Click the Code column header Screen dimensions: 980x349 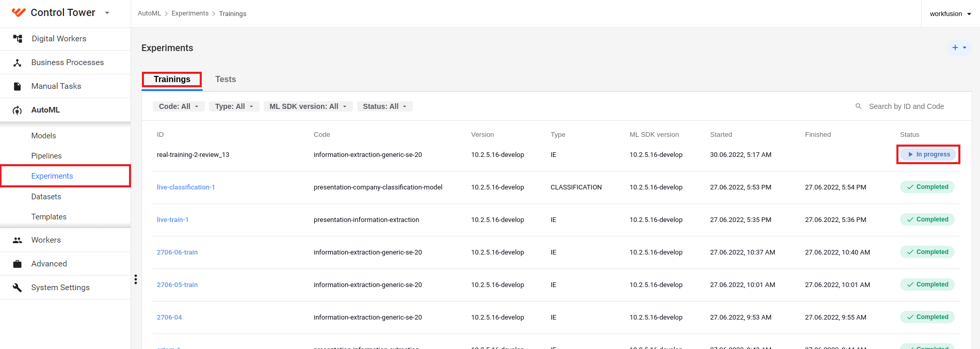click(322, 135)
